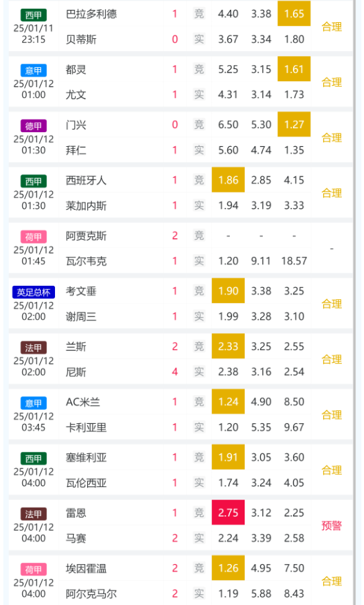Select red highlighted odds 2.75 for 雷恩
Image resolution: width=364 pixels, height=605 pixels.
229,512
